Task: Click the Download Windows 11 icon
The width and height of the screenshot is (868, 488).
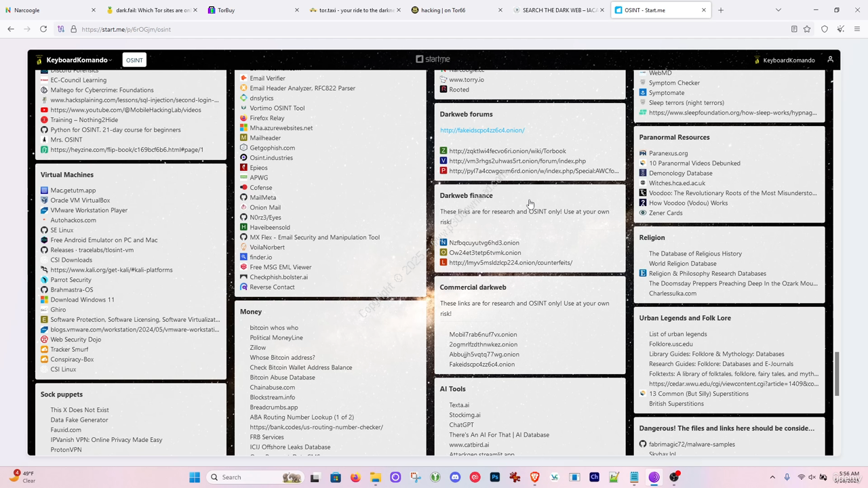Action: [x=44, y=300]
